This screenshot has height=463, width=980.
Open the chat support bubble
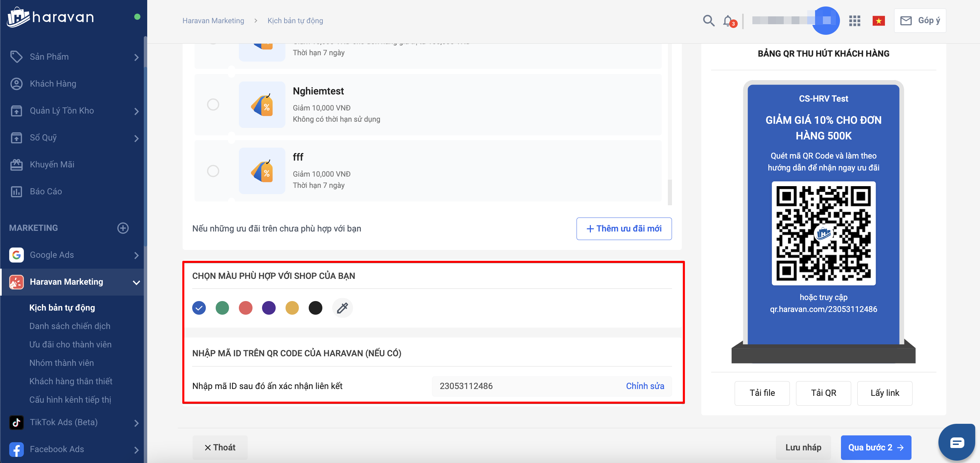point(956,443)
